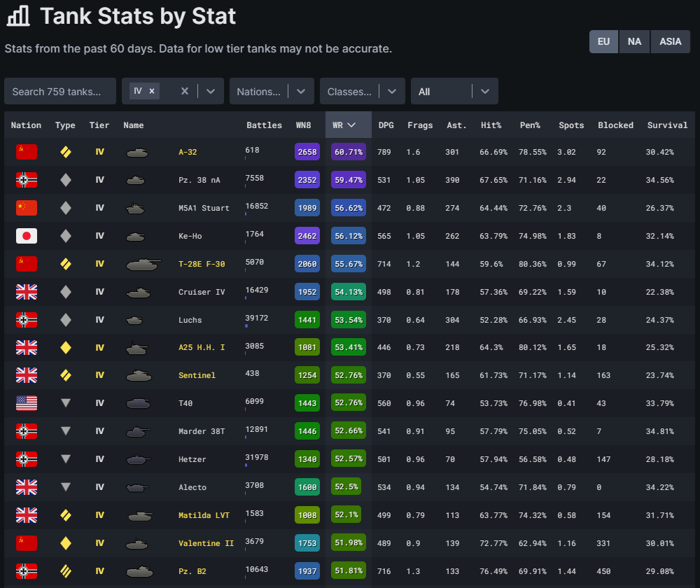700x588 pixels.
Task: Sort table by WN8 column
Action: (303, 125)
